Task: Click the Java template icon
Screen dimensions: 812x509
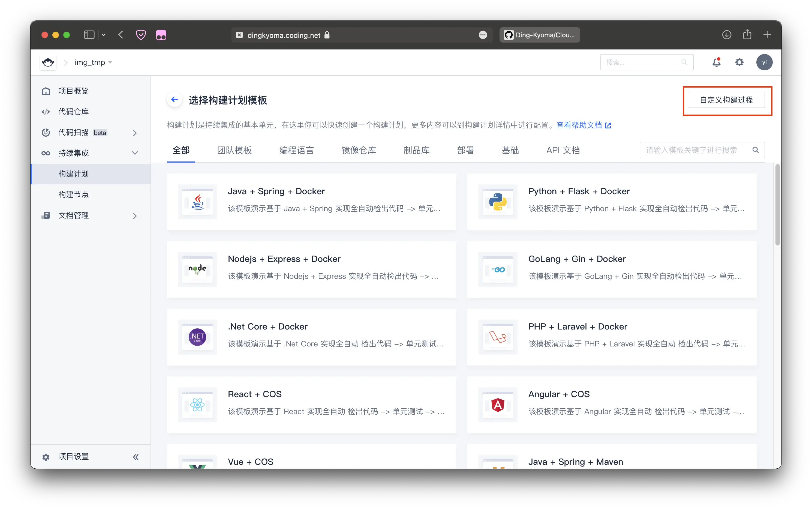Action: pos(197,202)
